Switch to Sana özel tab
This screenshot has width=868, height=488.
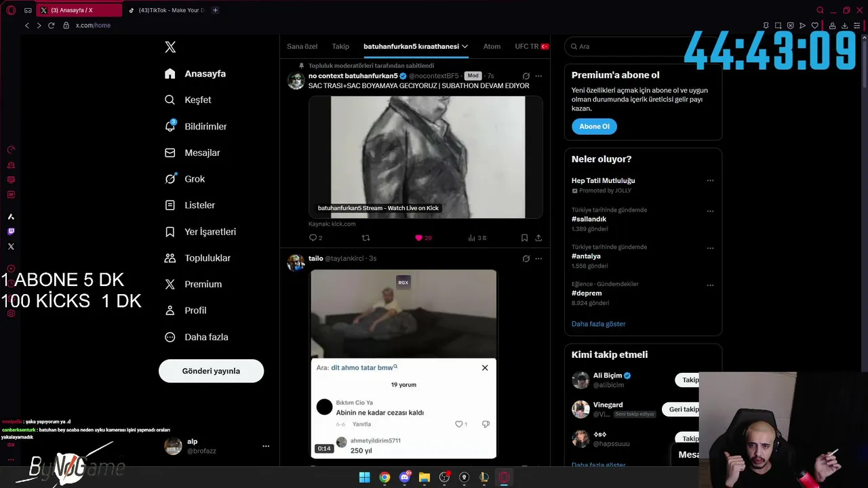pos(302,46)
